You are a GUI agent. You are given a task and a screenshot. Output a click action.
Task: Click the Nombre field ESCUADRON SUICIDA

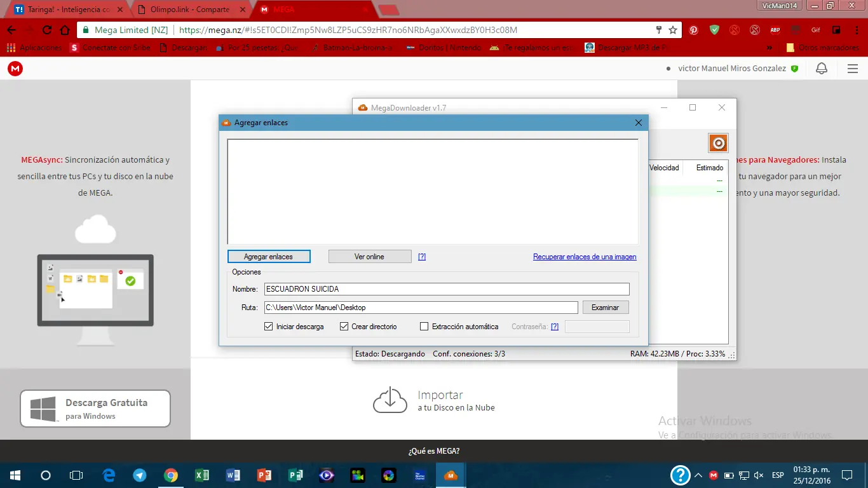(447, 289)
